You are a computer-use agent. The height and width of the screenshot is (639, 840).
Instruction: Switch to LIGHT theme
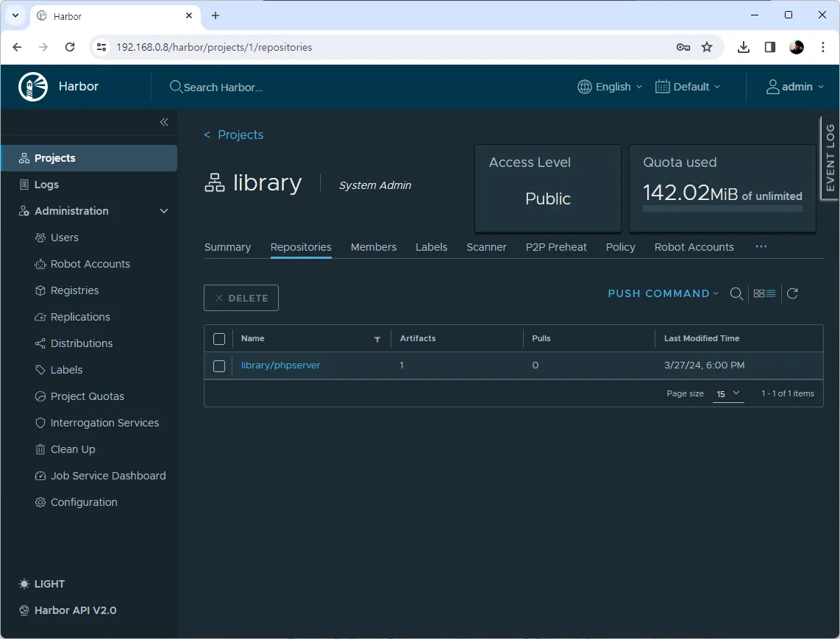tap(42, 584)
